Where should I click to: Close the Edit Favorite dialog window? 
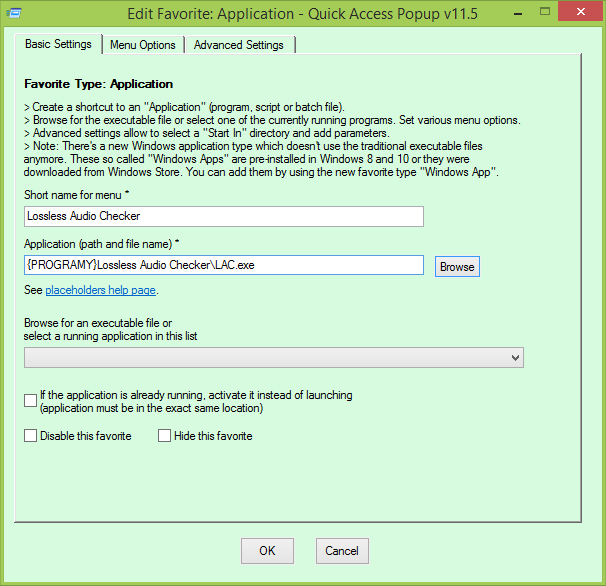tap(581, 12)
